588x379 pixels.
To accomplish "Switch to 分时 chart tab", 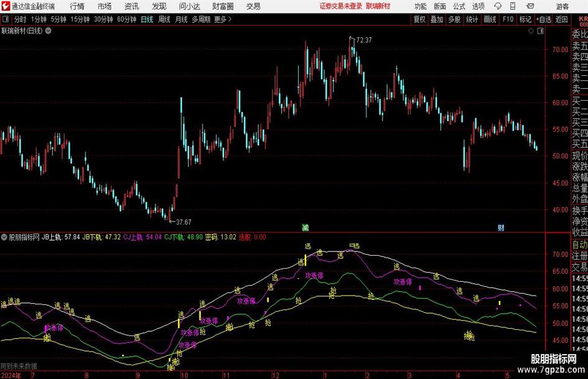I will coord(21,19).
